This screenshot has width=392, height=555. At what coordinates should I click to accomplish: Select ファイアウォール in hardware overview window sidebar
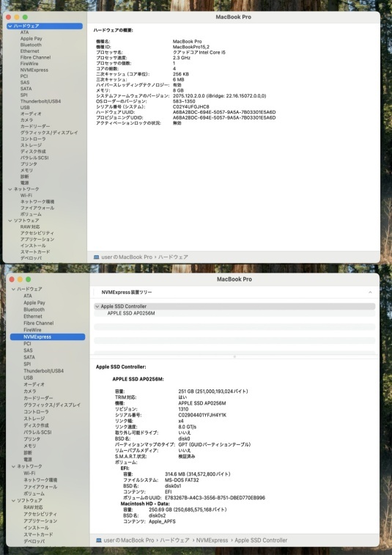37,207
